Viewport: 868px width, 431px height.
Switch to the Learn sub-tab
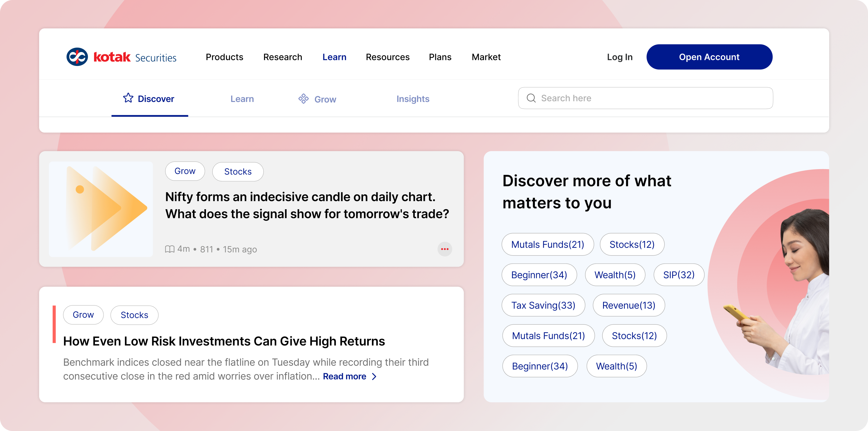(242, 99)
